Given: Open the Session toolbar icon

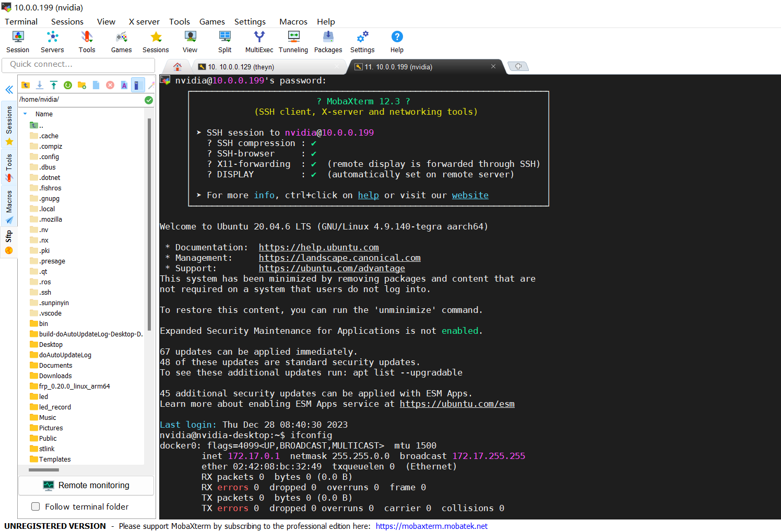Looking at the screenshot, I should pos(18,42).
